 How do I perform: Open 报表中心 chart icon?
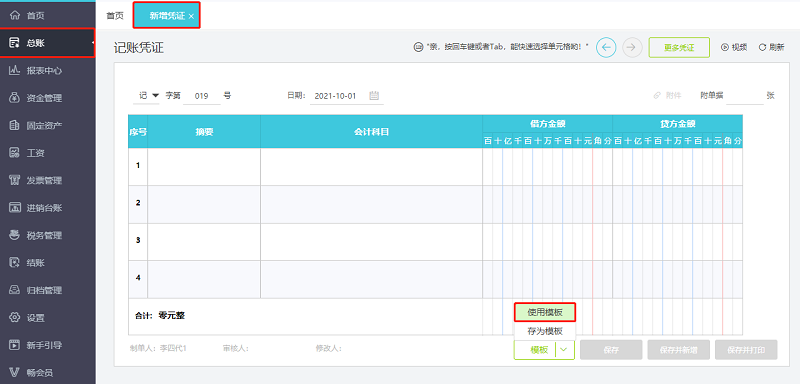click(x=15, y=70)
